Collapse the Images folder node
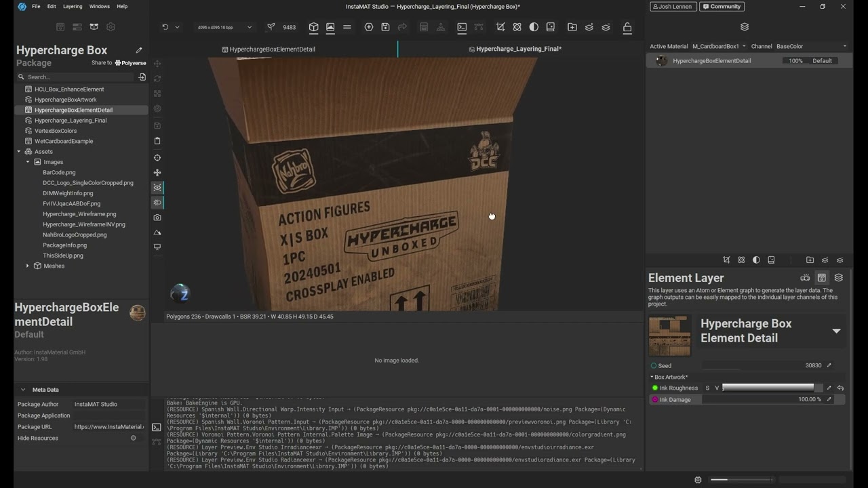 click(28, 162)
